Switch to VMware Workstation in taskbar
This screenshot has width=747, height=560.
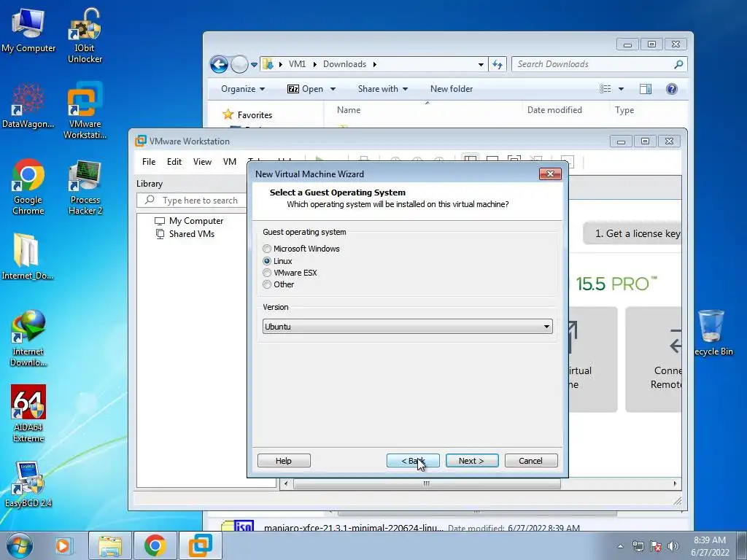coord(200,545)
